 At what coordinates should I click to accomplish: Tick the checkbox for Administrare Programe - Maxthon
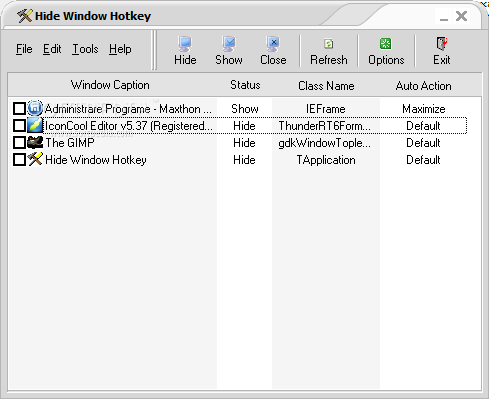point(19,108)
